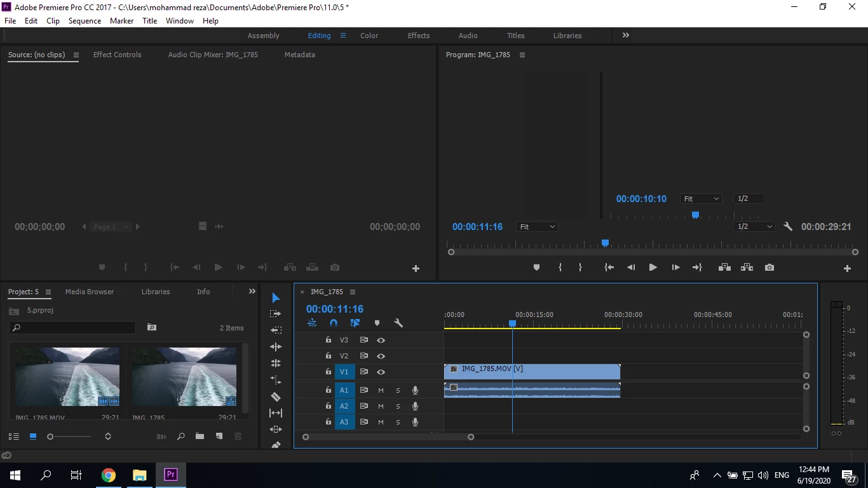Switch to the Color workspace
868x488 pixels.
[x=369, y=36]
